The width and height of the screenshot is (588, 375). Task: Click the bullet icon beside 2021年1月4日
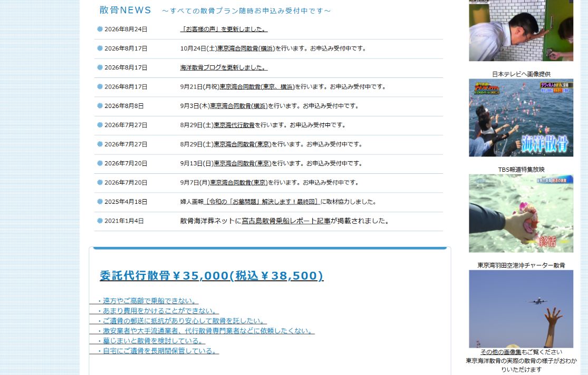pos(100,221)
